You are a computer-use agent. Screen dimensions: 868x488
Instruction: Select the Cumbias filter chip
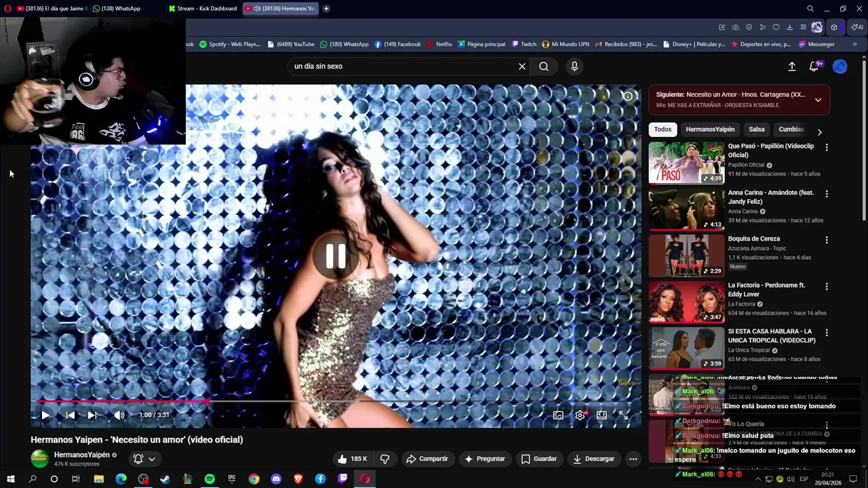point(791,129)
